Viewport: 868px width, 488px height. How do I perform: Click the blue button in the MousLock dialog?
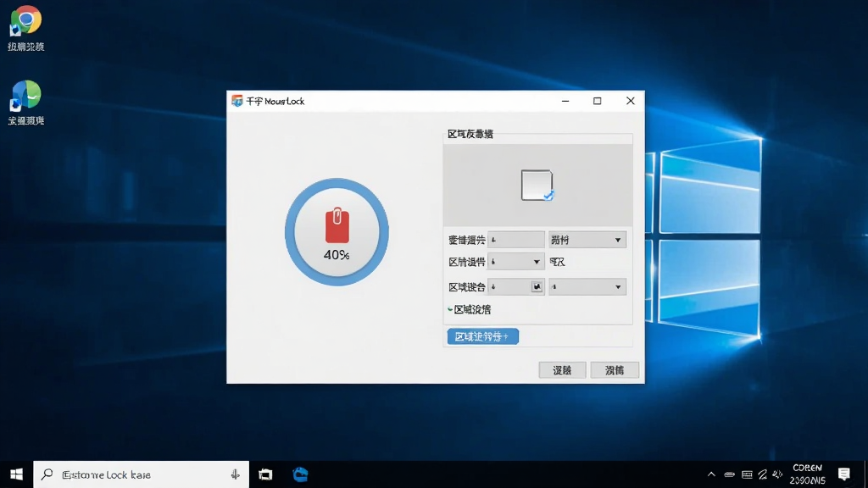tap(482, 336)
